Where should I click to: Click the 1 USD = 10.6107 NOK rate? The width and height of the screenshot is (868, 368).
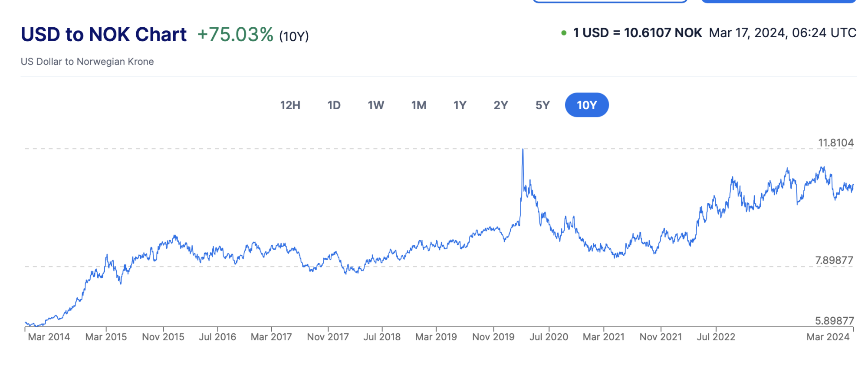[x=638, y=33]
